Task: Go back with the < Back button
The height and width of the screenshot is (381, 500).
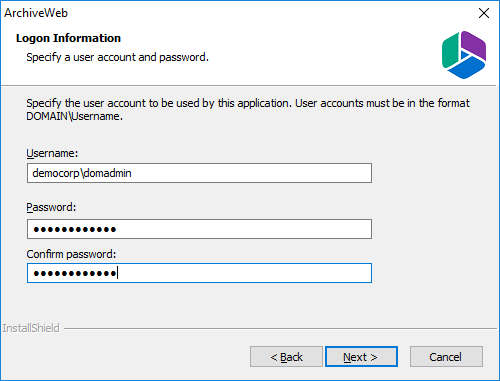Action: pyautogui.click(x=286, y=357)
